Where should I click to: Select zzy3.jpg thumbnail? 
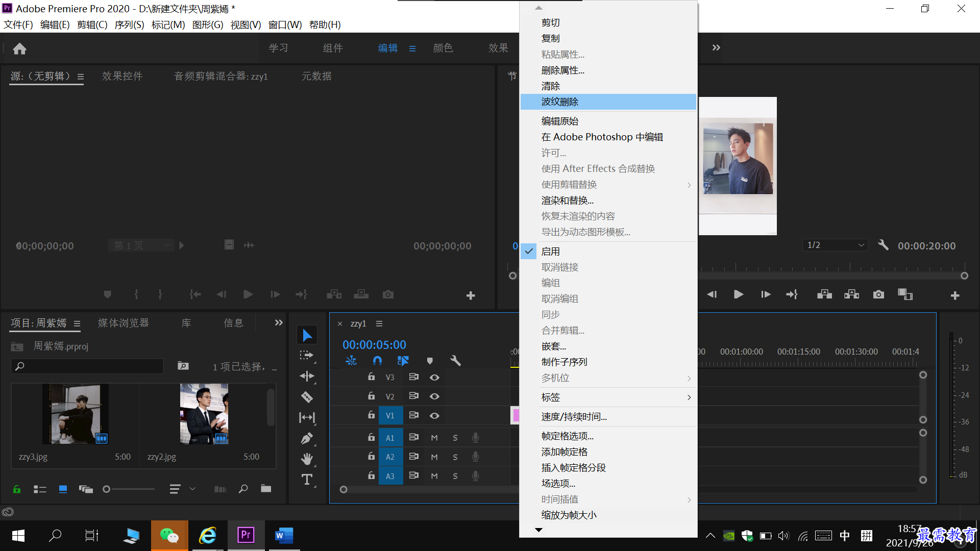tap(76, 414)
